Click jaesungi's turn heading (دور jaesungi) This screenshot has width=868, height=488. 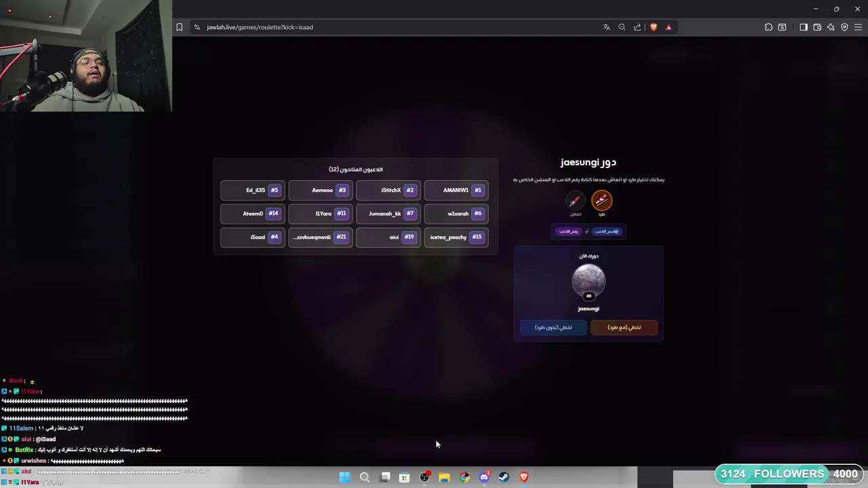[x=589, y=162]
